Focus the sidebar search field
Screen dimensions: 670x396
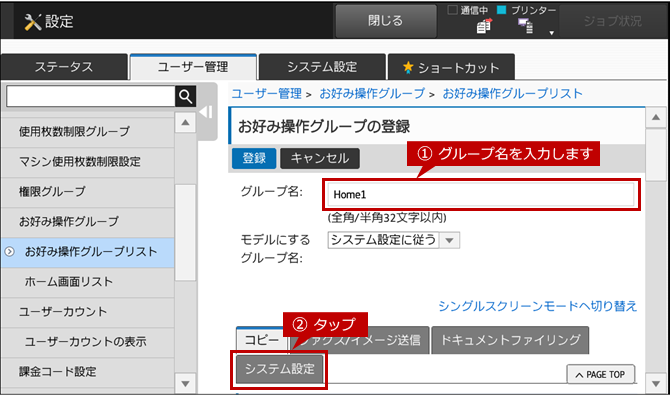(91, 97)
